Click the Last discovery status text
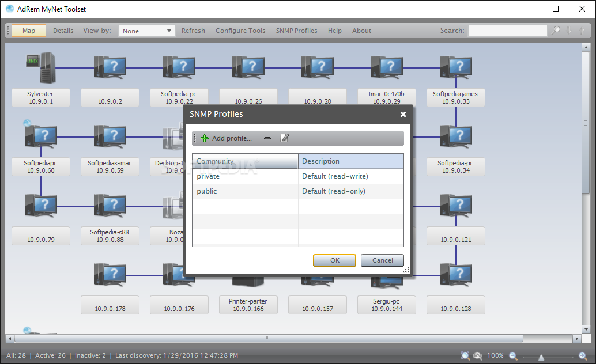This screenshot has height=364, width=596. click(x=177, y=355)
